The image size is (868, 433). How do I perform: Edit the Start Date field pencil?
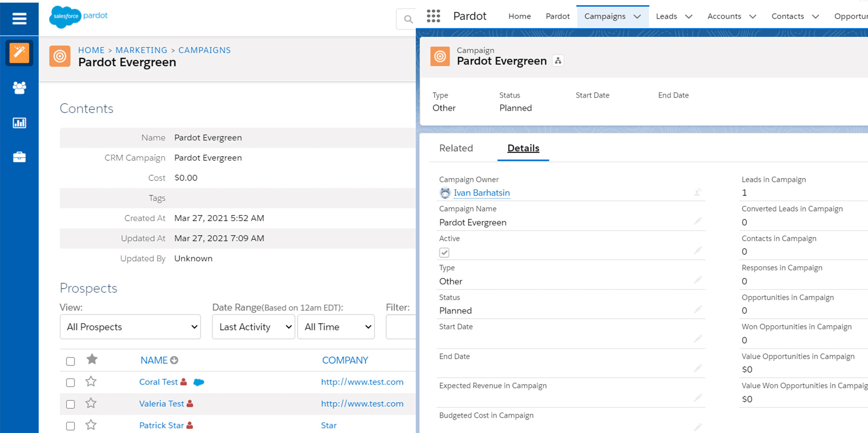[698, 339]
